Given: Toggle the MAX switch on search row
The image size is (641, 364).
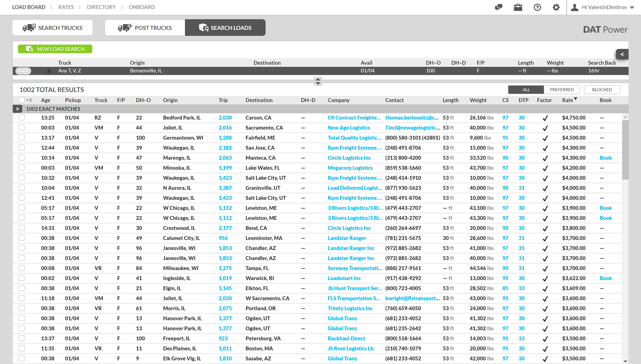Looking at the screenshot, I should click(x=23, y=71).
